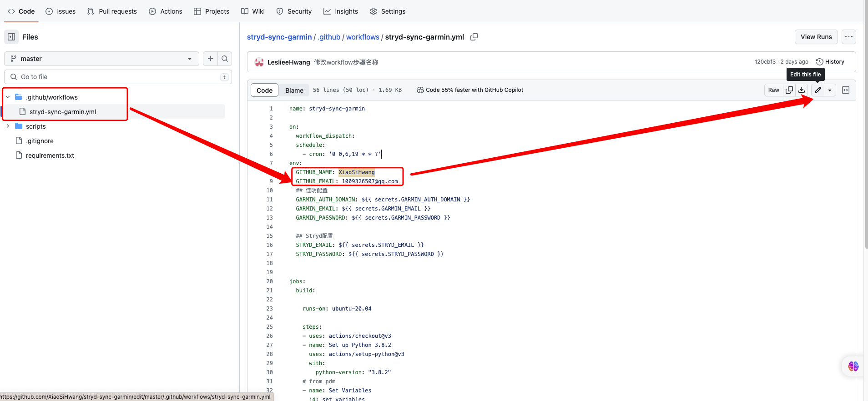The image size is (868, 401).
Task: Download raw file icon
Action: [x=802, y=90]
